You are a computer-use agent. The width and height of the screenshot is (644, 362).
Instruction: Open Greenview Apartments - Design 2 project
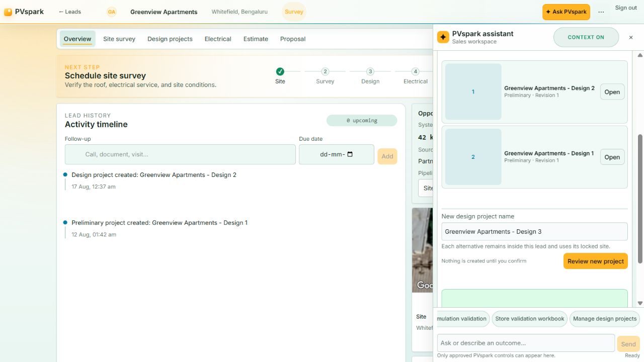pyautogui.click(x=612, y=92)
